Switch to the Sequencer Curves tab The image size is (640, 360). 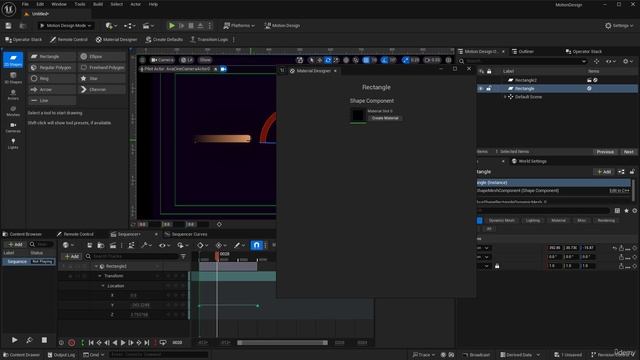(186, 234)
